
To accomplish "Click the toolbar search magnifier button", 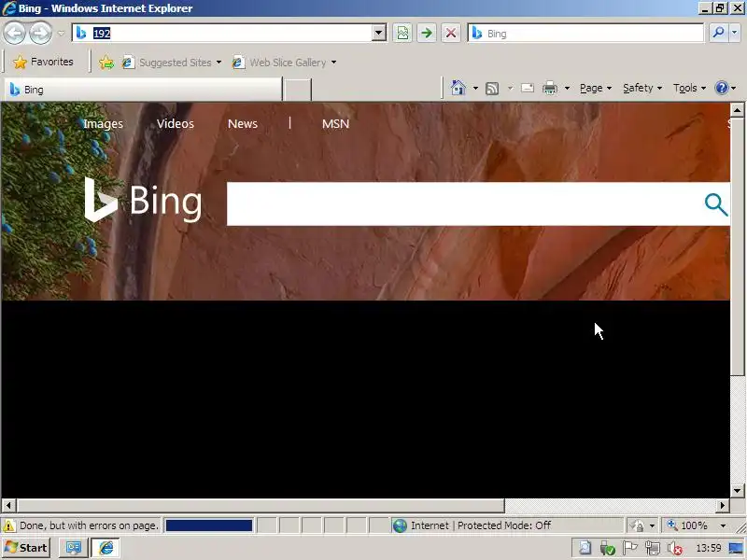I will [718, 34].
